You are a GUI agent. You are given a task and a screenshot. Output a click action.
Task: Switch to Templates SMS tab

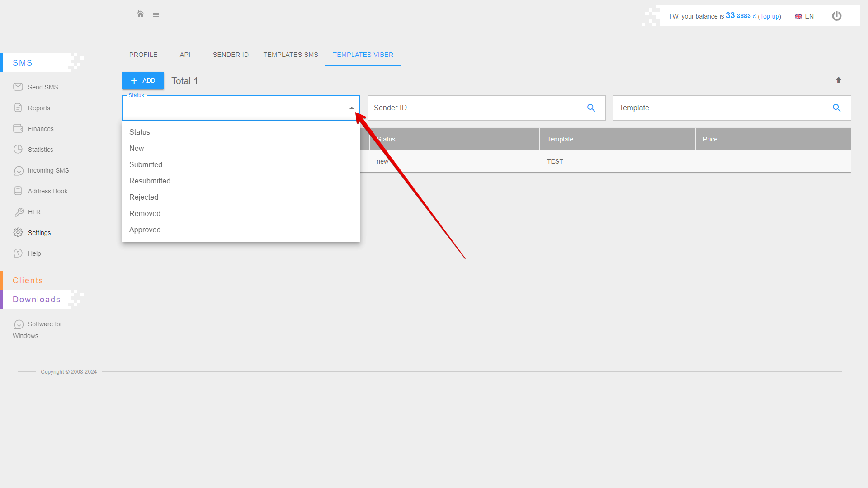click(x=290, y=55)
